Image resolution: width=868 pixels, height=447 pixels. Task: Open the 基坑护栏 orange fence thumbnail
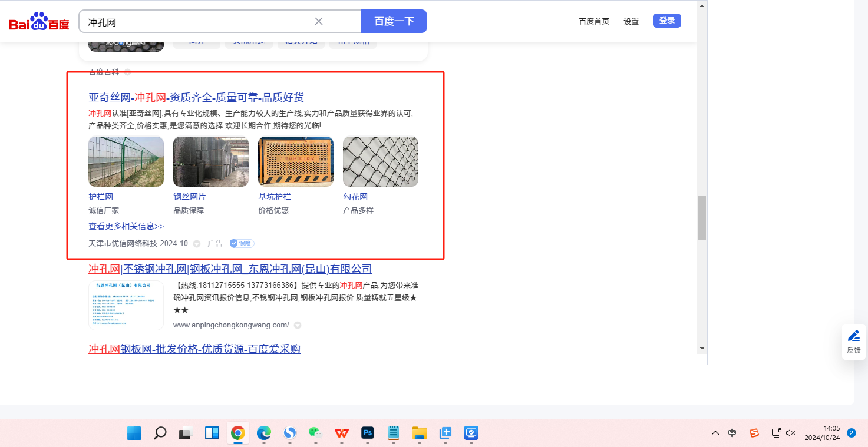pyautogui.click(x=296, y=161)
